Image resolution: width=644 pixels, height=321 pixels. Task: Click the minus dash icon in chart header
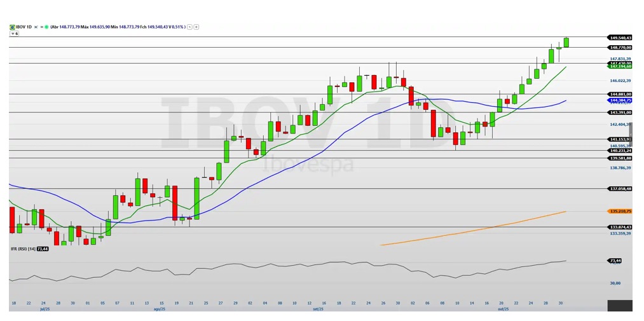point(41,27)
